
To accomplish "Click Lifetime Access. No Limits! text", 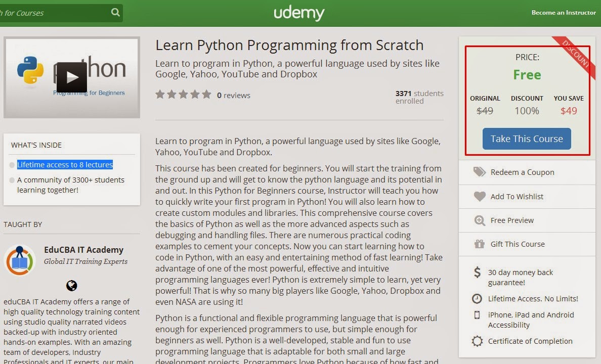I will pyautogui.click(x=533, y=299).
